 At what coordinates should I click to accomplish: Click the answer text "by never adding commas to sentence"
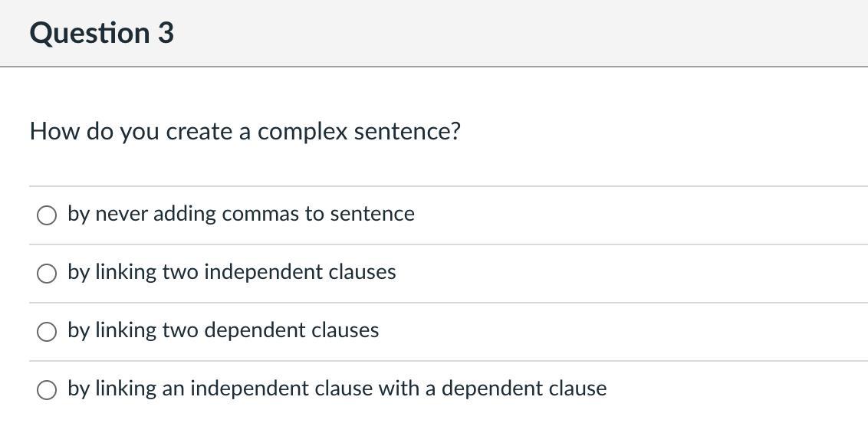click(241, 214)
